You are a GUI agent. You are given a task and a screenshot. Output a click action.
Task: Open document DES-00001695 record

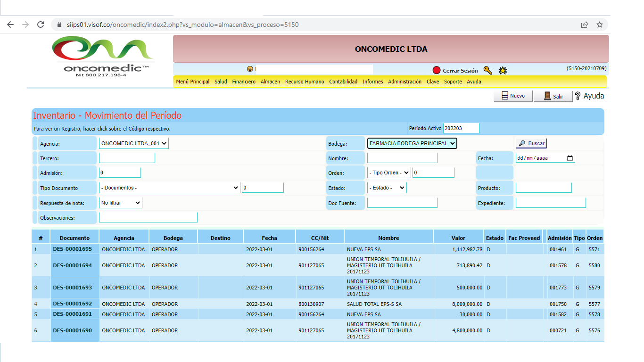pyautogui.click(x=73, y=249)
